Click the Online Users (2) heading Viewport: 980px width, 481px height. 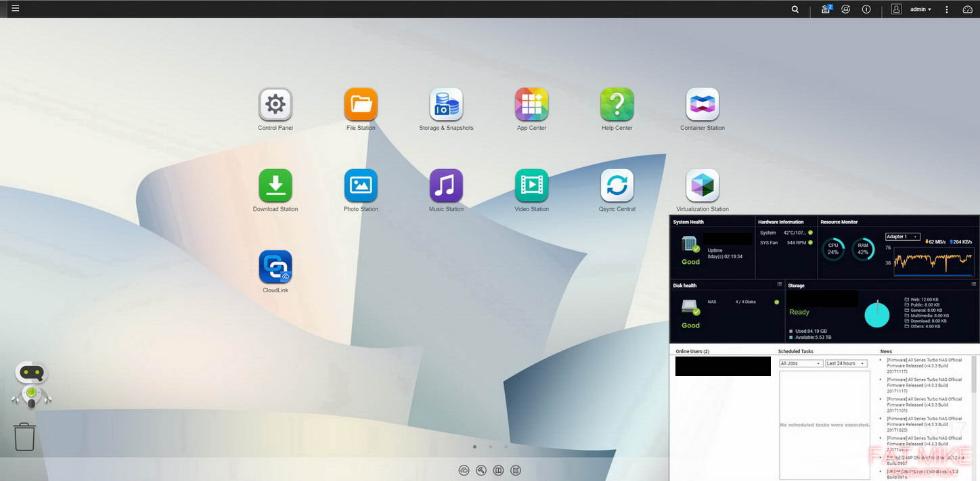(692, 352)
